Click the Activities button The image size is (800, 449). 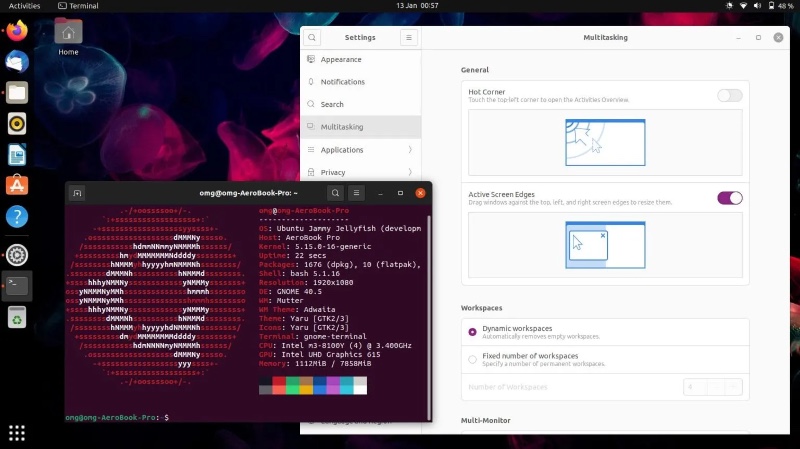24,6
